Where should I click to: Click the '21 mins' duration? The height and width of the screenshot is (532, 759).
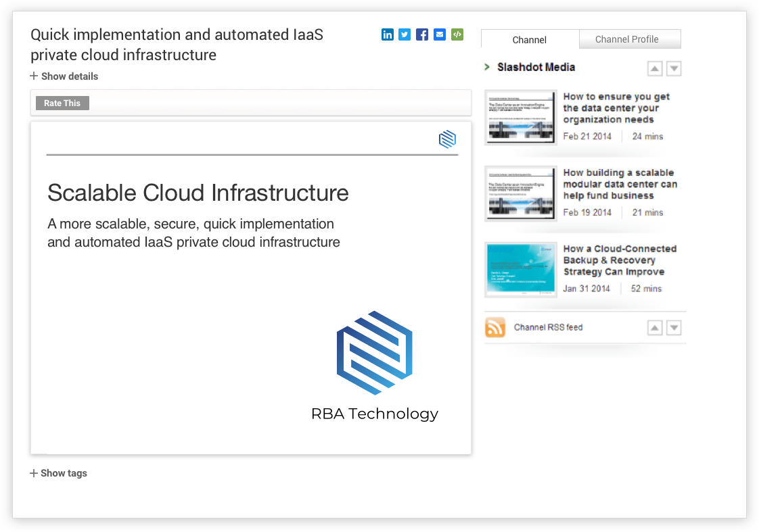(x=647, y=212)
